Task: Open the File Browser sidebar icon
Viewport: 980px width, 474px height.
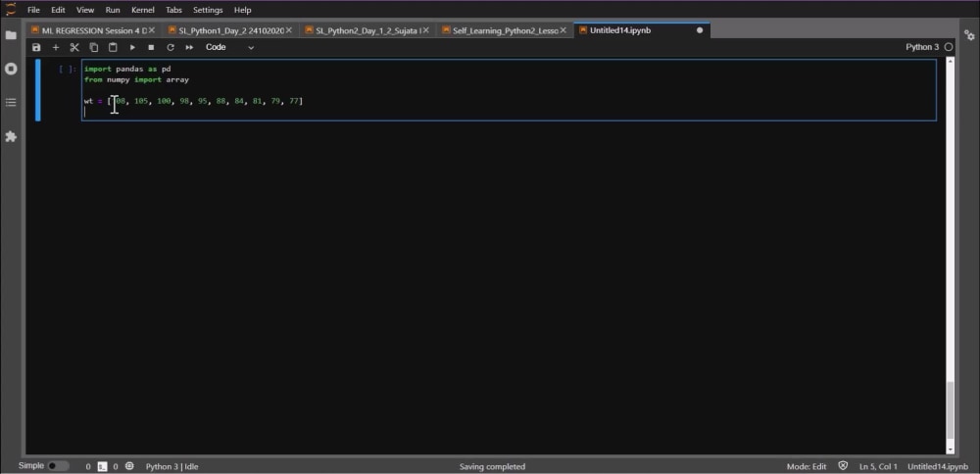Action: click(x=11, y=35)
